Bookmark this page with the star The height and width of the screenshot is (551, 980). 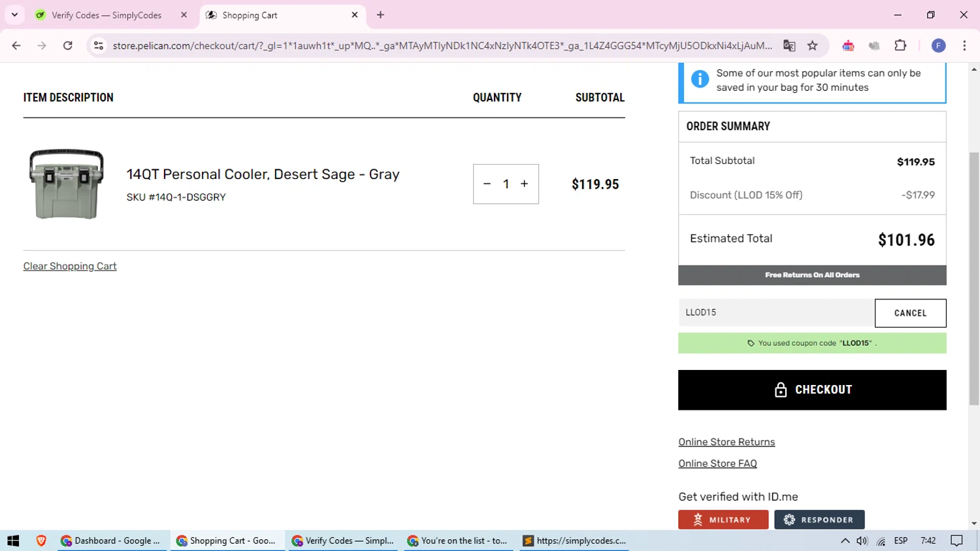pyautogui.click(x=813, y=46)
